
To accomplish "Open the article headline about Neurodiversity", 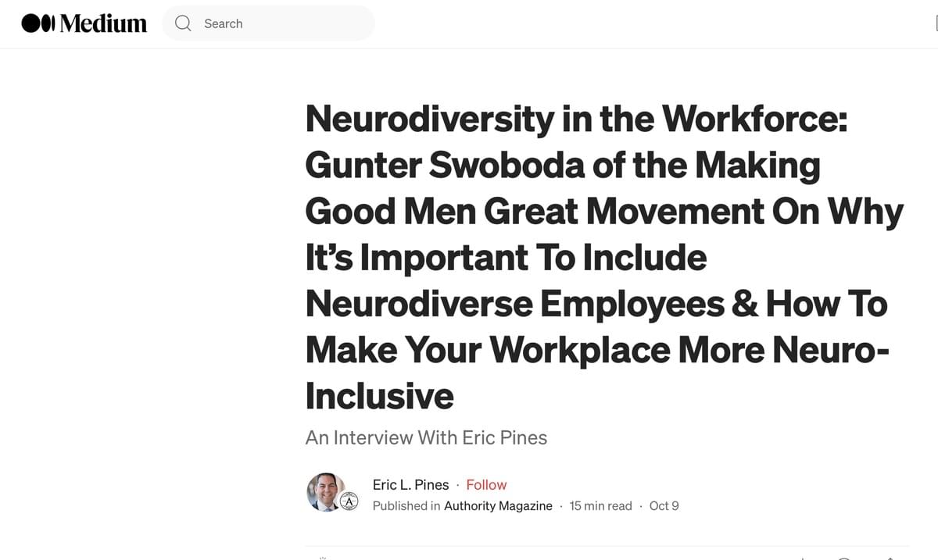I will pyautogui.click(x=604, y=257).
